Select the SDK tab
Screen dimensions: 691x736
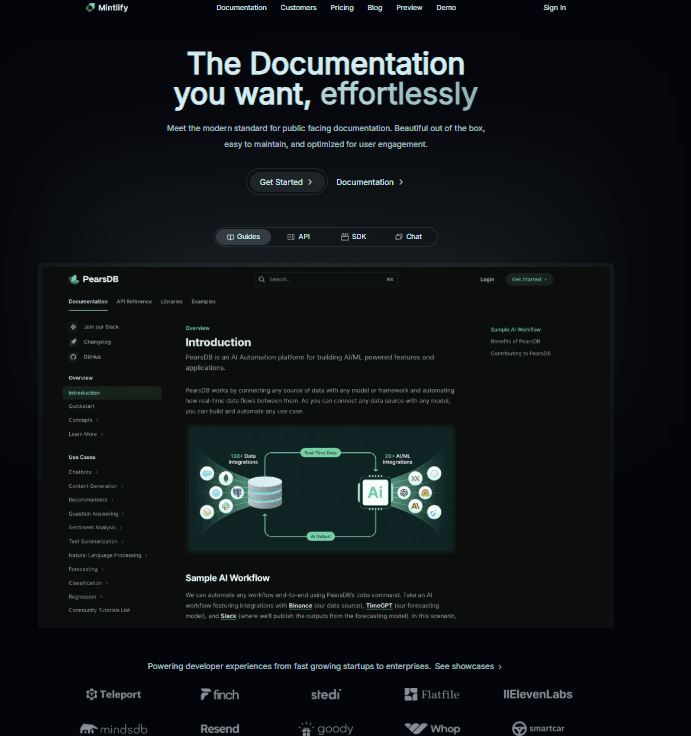pyautogui.click(x=353, y=237)
